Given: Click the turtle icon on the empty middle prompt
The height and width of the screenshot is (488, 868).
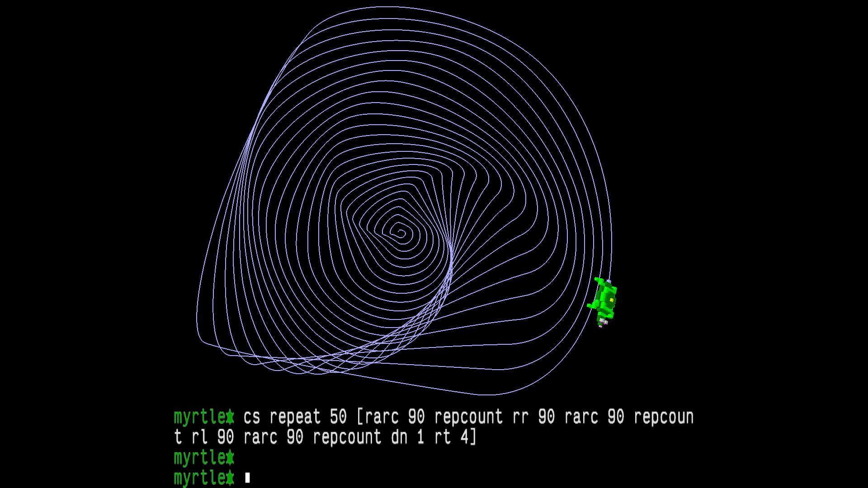Looking at the screenshot, I should [231, 458].
